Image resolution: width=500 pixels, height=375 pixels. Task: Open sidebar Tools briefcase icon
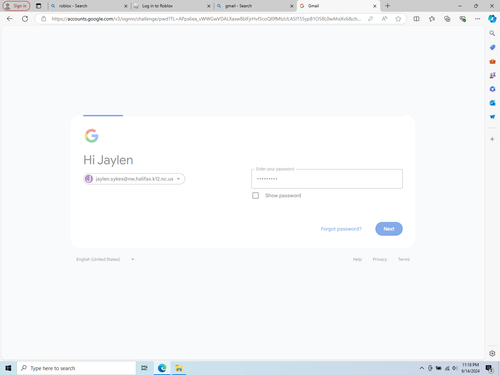492,61
